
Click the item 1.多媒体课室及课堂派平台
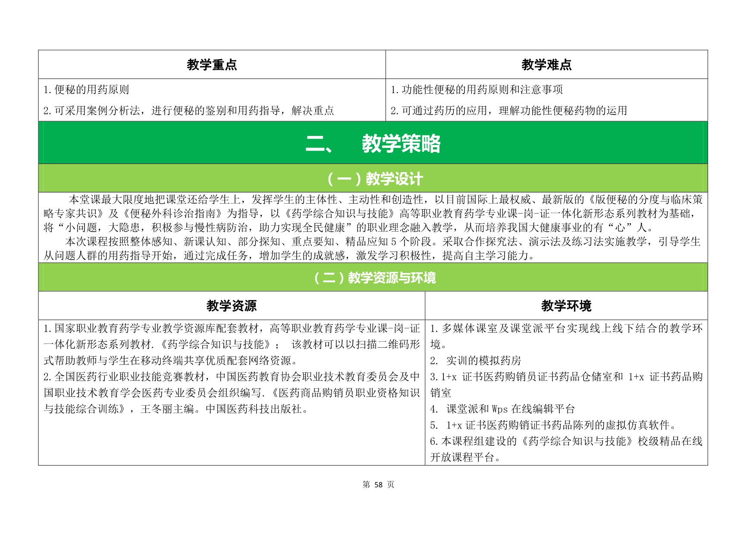coord(566,329)
